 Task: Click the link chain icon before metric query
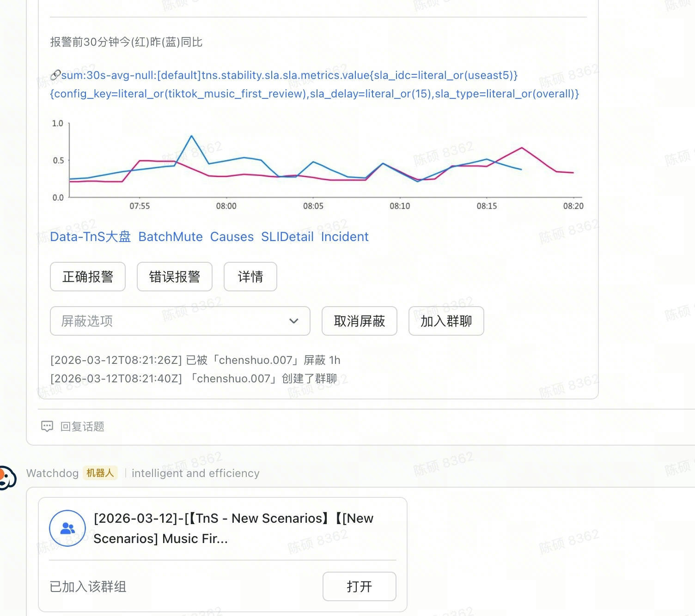(55, 74)
